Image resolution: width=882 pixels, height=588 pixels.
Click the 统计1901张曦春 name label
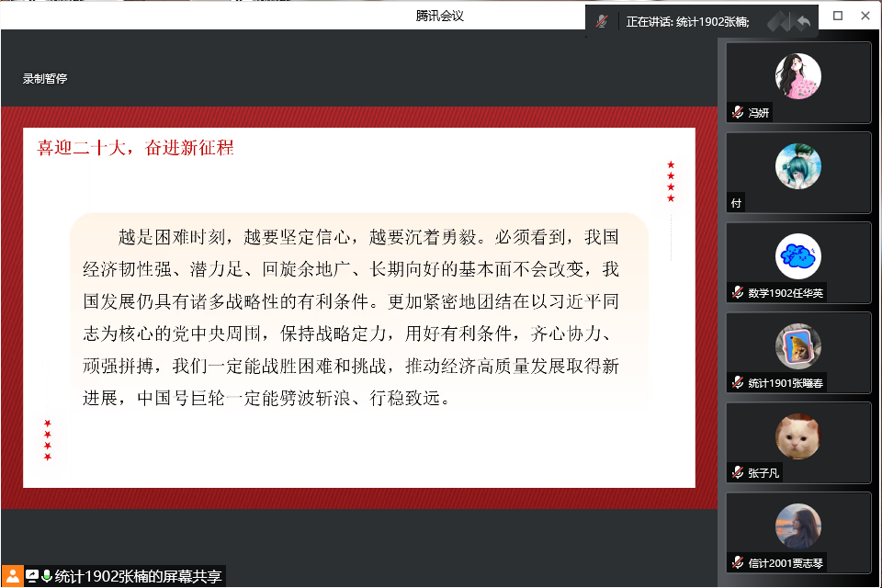(x=786, y=383)
